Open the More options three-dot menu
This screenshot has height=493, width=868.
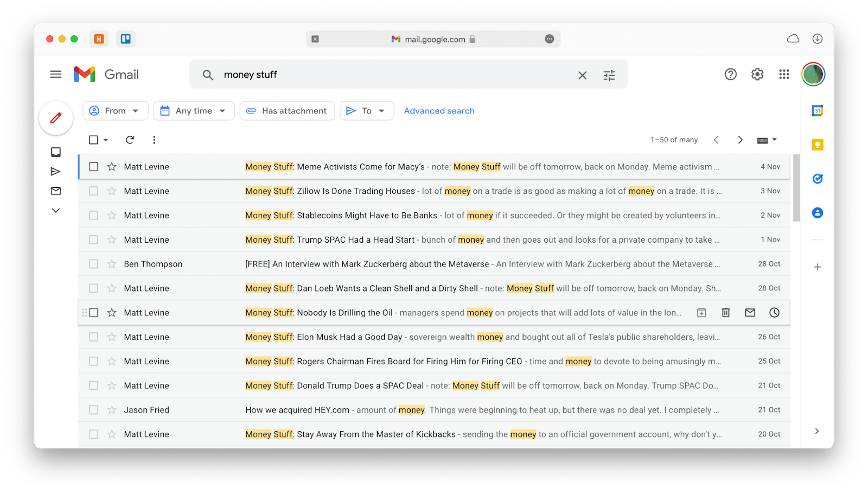pos(154,140)
